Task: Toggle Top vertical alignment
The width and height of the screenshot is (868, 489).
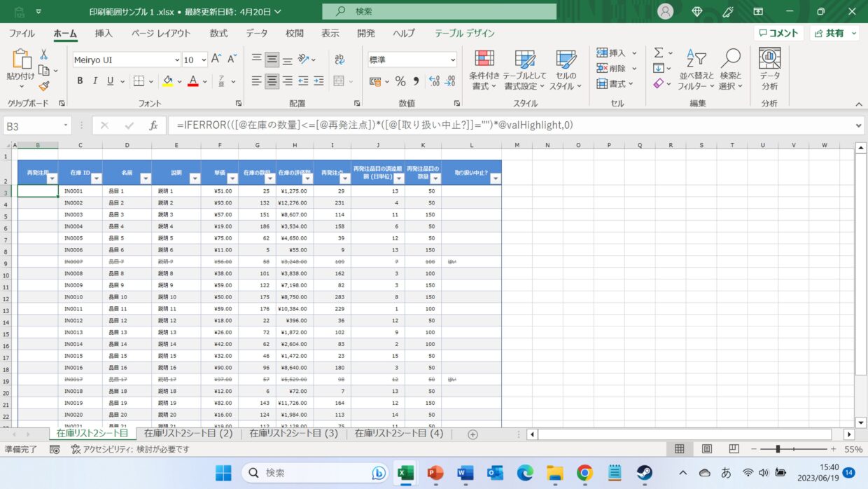Action: (x=257, y=60)
